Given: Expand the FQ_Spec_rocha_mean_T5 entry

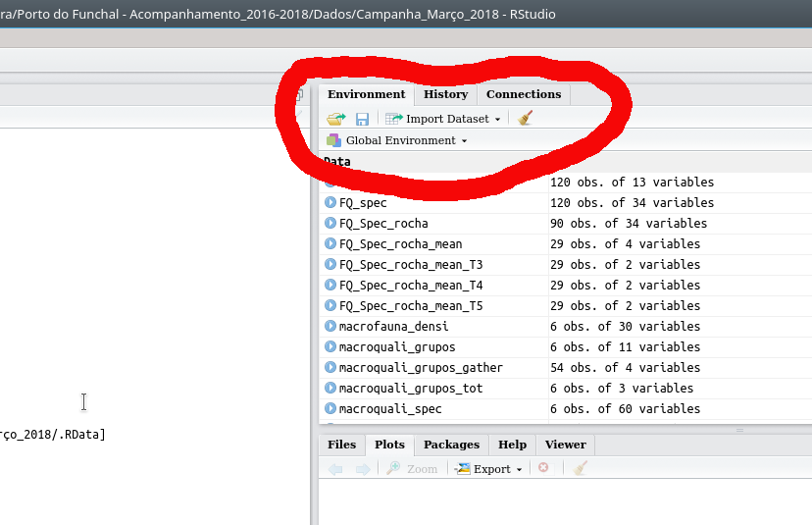Looking at the screenshot, I should pos(330,305).
